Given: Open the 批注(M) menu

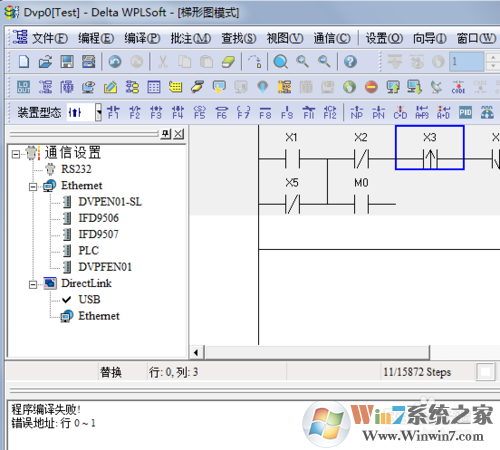Looking at the screenshot, I should [191, 38].
